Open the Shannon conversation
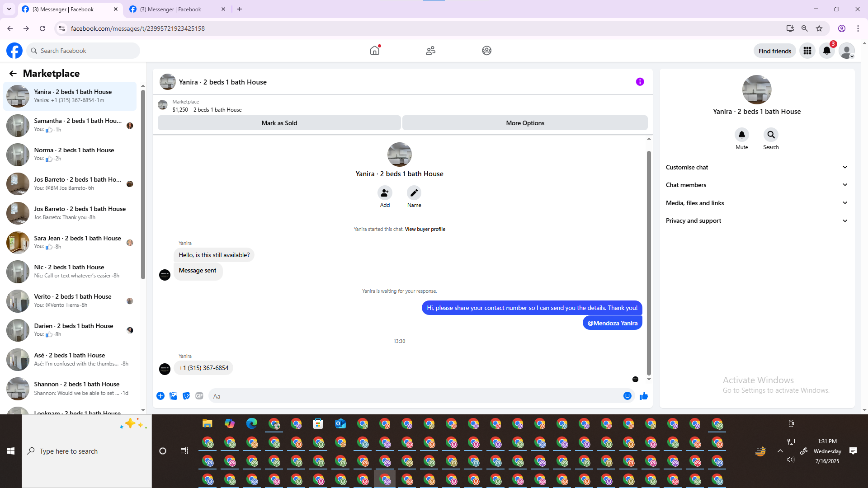This screenshot has height=488, width=868. point(70,389)
